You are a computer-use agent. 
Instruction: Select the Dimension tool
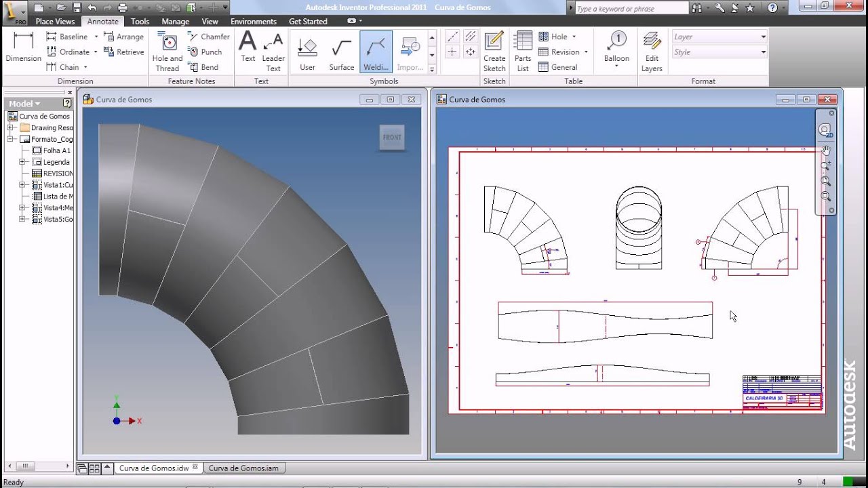click(24, 47)
